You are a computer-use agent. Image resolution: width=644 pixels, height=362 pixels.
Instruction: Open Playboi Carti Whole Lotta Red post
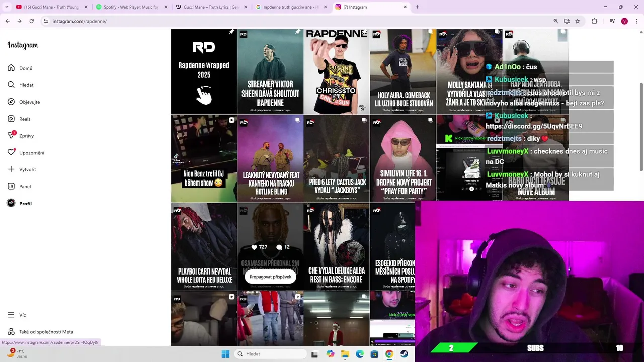pyautogui.click(x=204, y=246)
